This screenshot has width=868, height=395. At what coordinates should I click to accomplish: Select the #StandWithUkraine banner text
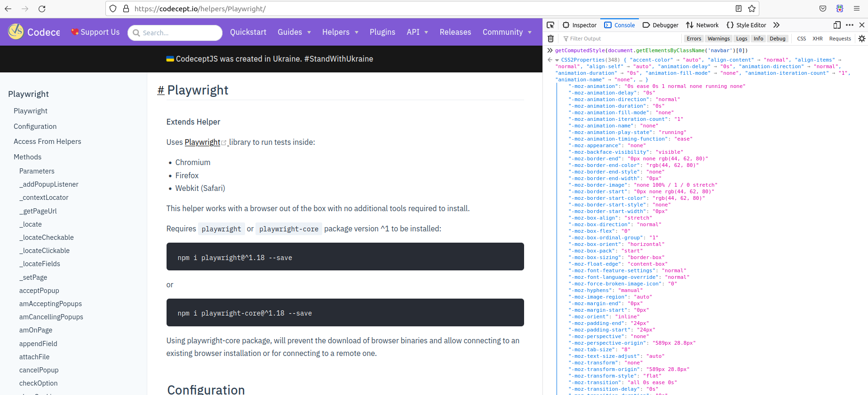[x=339, y=59]
